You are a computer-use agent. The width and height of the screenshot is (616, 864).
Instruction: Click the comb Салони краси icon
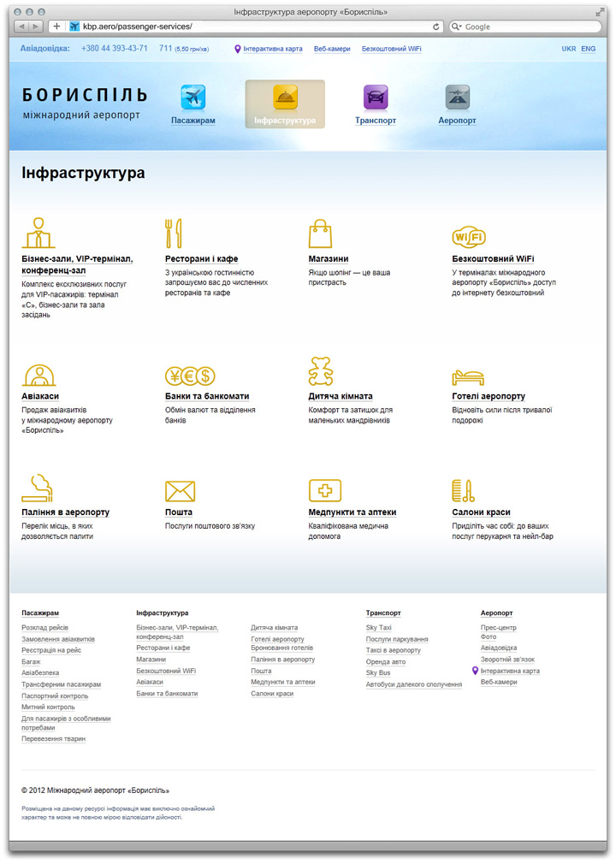[464, 490]
